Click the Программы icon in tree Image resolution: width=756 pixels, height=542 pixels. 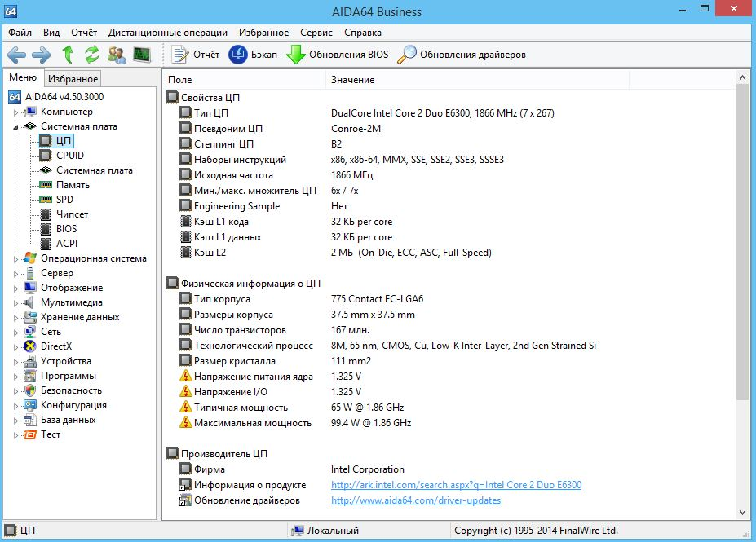(30, 376)
